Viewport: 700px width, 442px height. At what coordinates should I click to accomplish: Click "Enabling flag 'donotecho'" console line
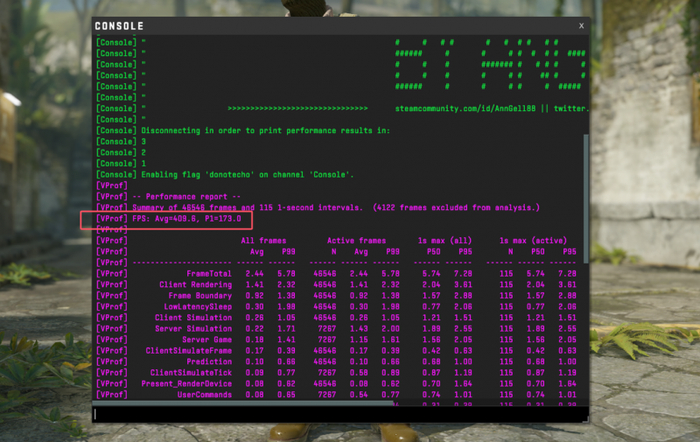(247, 175)
